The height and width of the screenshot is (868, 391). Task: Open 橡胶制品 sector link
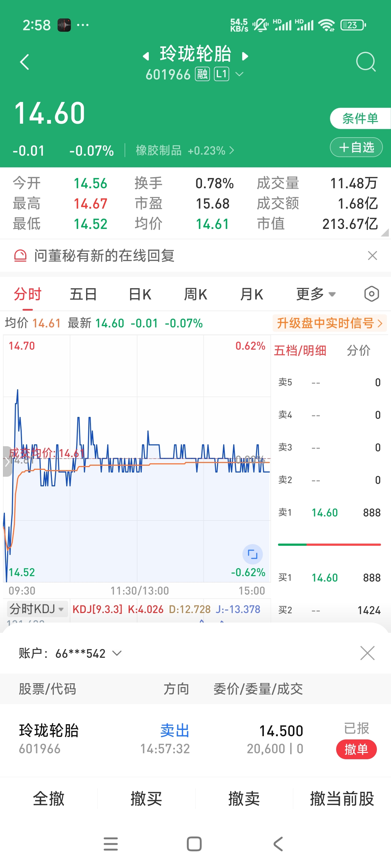tap(185, 150)
